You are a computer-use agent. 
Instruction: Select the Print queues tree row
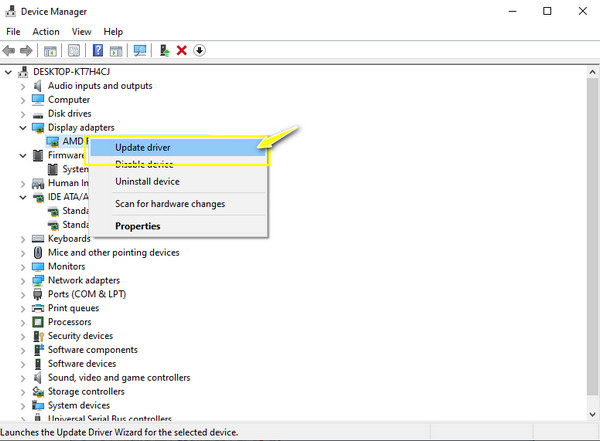pyautogui.click(x=73, y=308)
